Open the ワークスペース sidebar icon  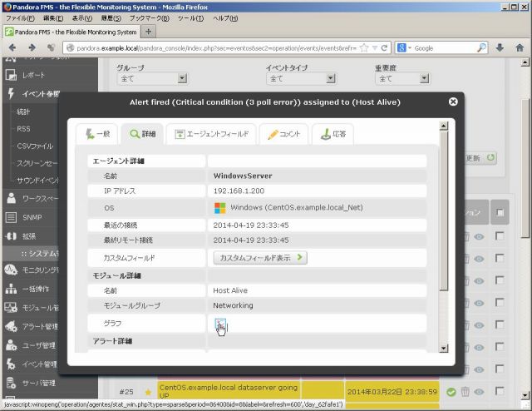click(11, 198)
